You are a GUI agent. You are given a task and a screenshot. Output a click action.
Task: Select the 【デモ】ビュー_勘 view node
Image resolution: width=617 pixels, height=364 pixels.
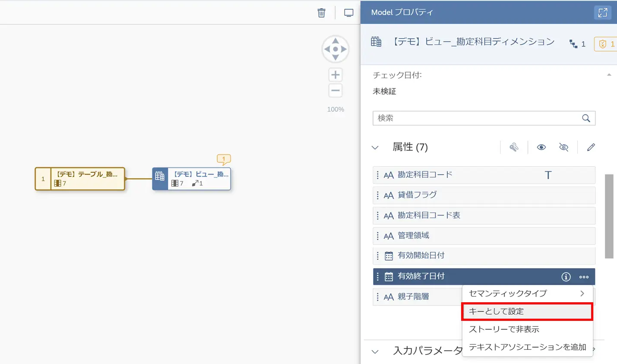click(x=192, y=179)
